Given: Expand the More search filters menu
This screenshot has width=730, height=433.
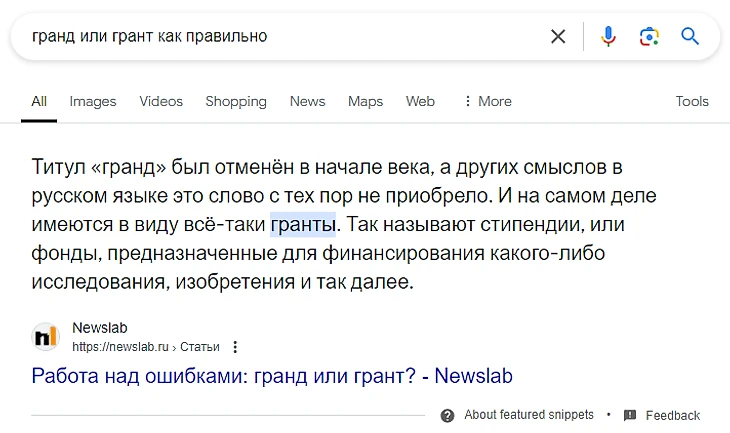Looking at the screenshot, I should [x=487, y=101].
